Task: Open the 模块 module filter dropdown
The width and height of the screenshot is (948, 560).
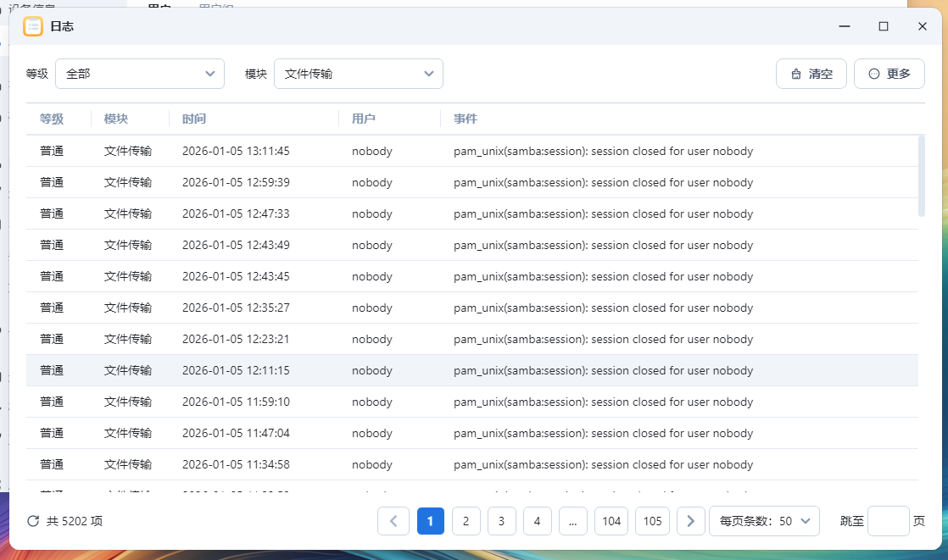Action: (x=358, y=74)
